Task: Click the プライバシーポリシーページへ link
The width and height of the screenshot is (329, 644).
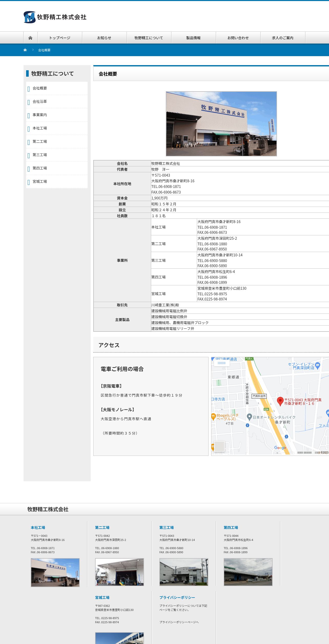Action: coord(179,622)
